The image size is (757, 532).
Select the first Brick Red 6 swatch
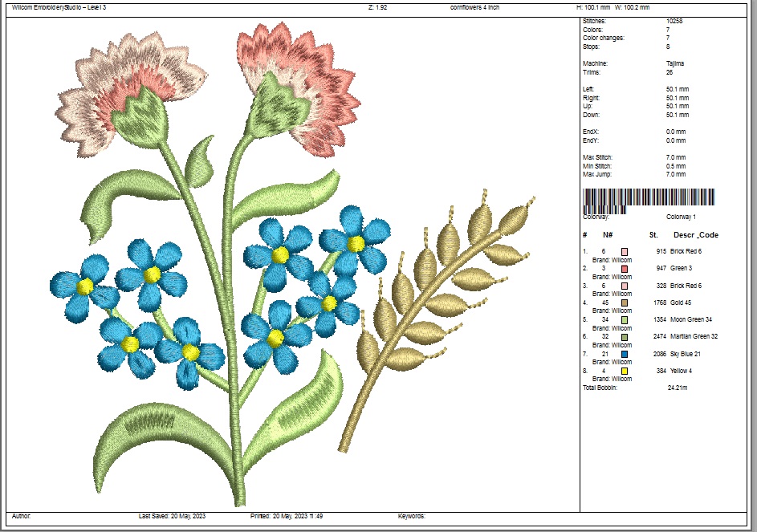[x=625, y=252]
